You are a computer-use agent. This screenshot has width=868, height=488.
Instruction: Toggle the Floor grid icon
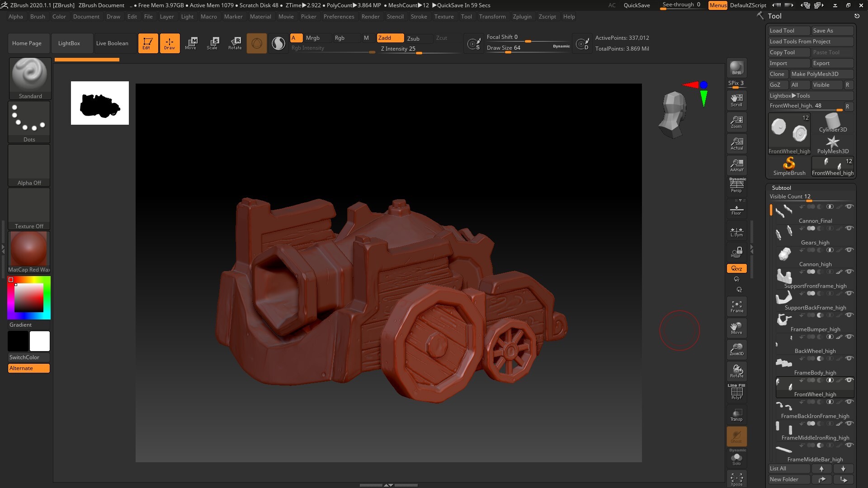pos(736,210)
